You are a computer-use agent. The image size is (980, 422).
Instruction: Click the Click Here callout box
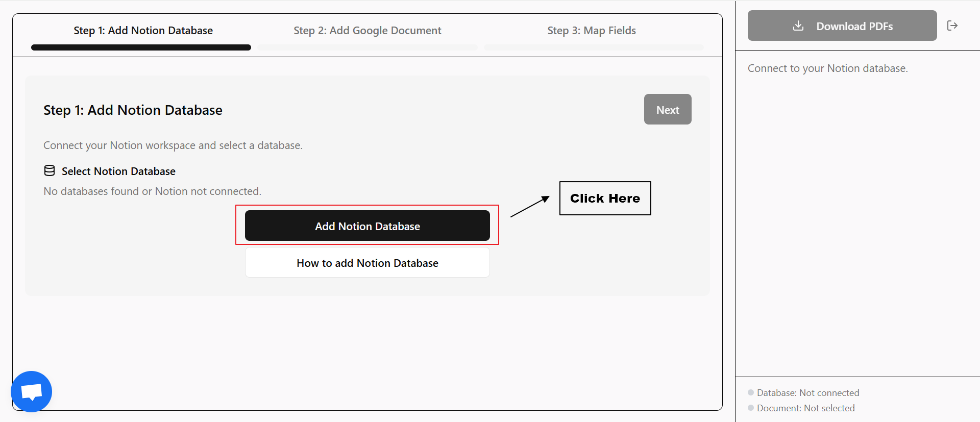605,198
